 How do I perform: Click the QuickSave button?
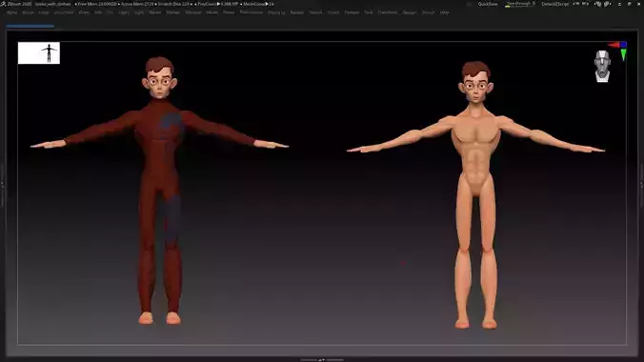(488, 4)
